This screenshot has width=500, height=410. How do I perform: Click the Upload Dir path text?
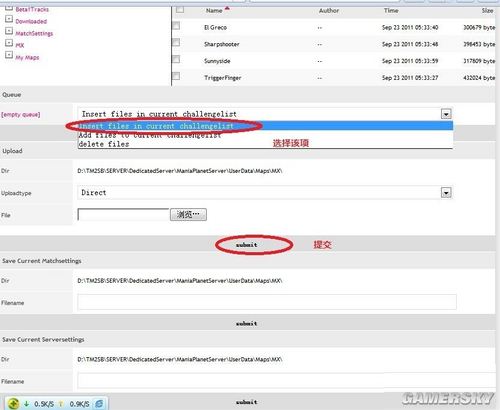click(x=180, y=171)
